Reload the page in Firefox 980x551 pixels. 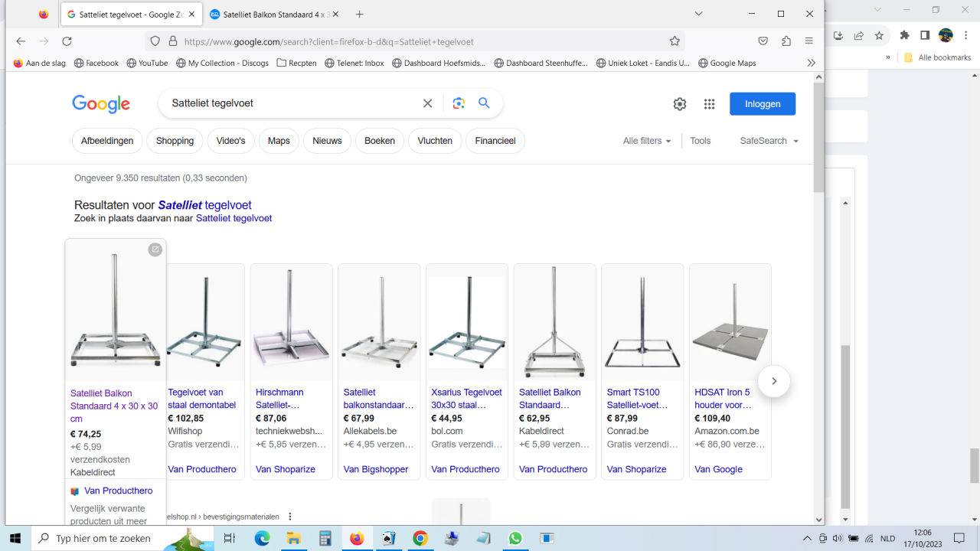67,41
